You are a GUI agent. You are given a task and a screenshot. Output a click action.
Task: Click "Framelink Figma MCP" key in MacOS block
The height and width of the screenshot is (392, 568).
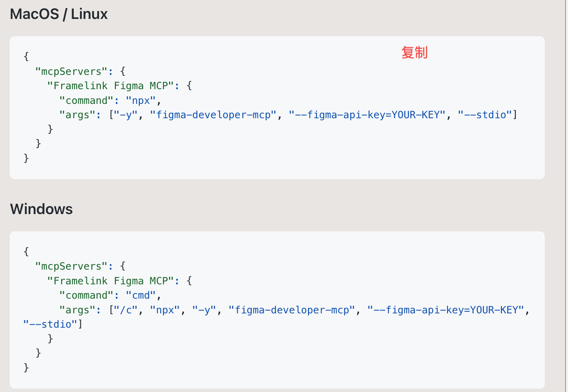click(x=110, y=86)
